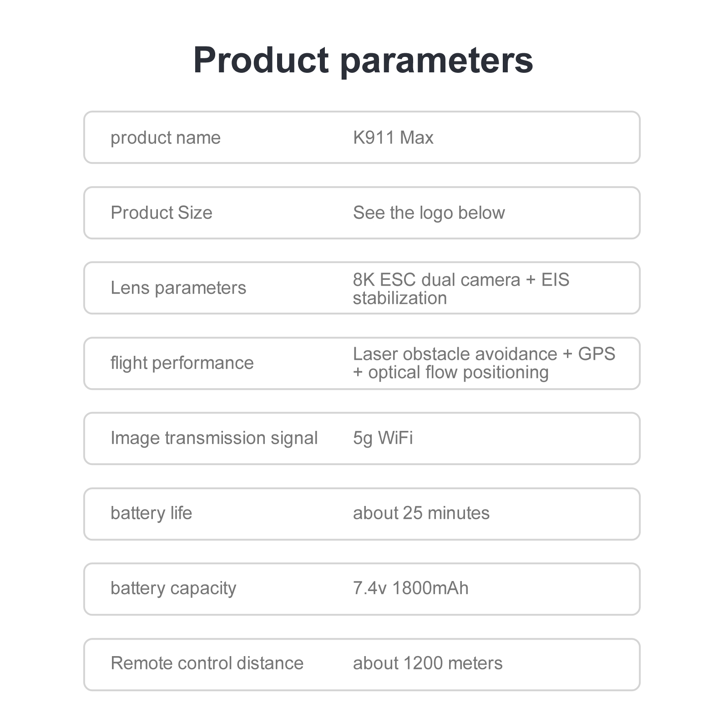Click the "+ optical flow positioning" line
This screenshot has height=728, width=728.
[451, 372]
